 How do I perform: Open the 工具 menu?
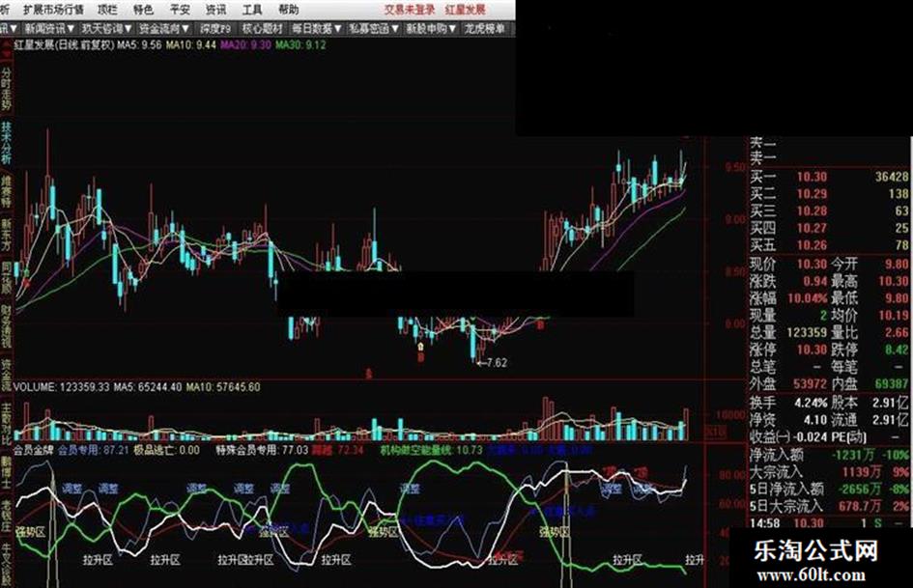click(251, 10)
